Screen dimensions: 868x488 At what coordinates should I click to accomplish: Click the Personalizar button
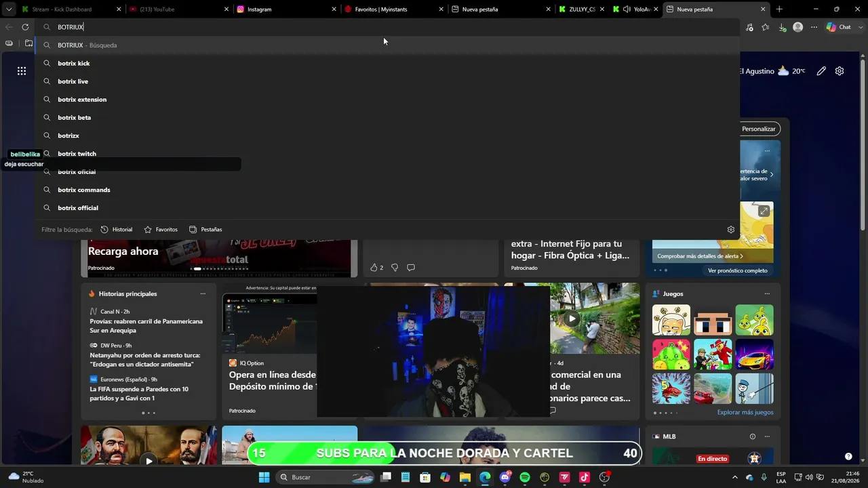coord(759,129)
